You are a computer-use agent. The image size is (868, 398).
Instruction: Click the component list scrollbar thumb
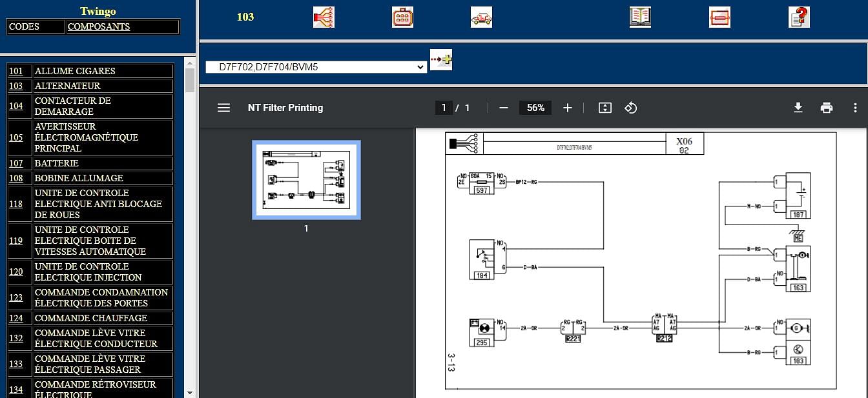pos(190,80)
